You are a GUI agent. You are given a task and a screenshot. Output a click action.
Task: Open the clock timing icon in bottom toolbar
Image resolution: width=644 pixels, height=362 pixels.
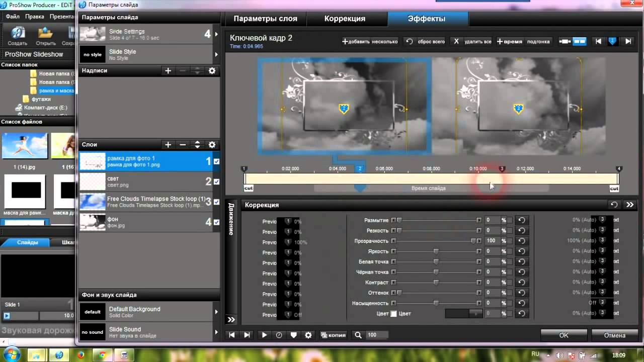(279, 335)
